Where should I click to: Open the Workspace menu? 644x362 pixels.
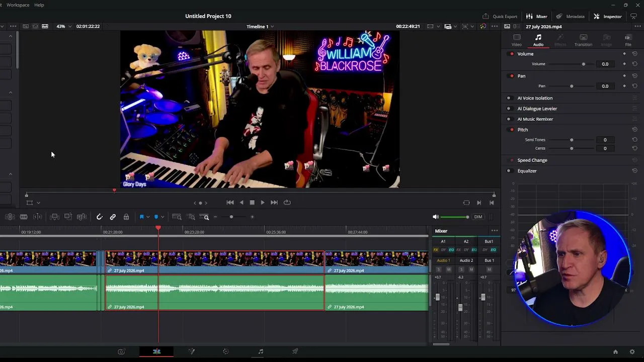coord(18,5)
